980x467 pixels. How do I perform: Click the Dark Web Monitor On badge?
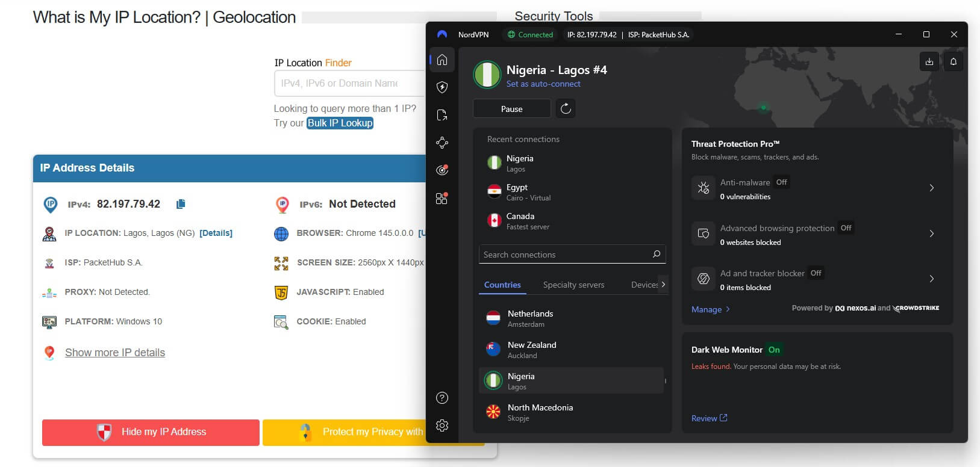point(774,350)
